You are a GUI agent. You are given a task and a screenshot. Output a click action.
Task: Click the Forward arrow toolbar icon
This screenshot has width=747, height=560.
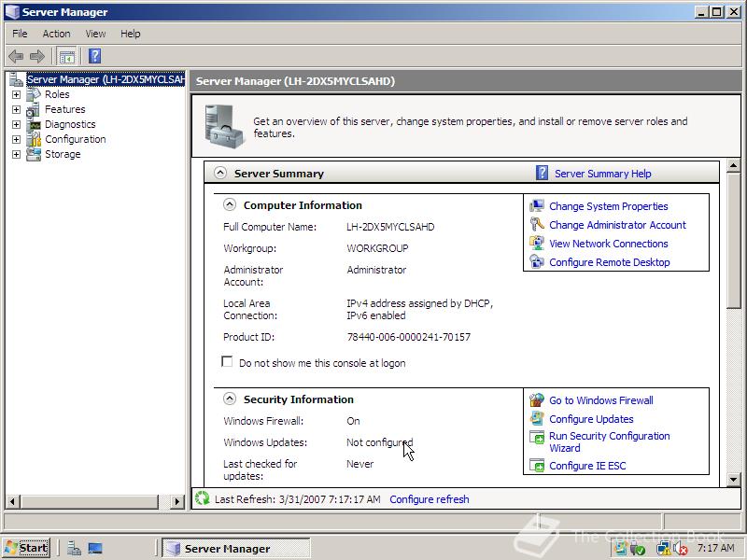point(37,56)
